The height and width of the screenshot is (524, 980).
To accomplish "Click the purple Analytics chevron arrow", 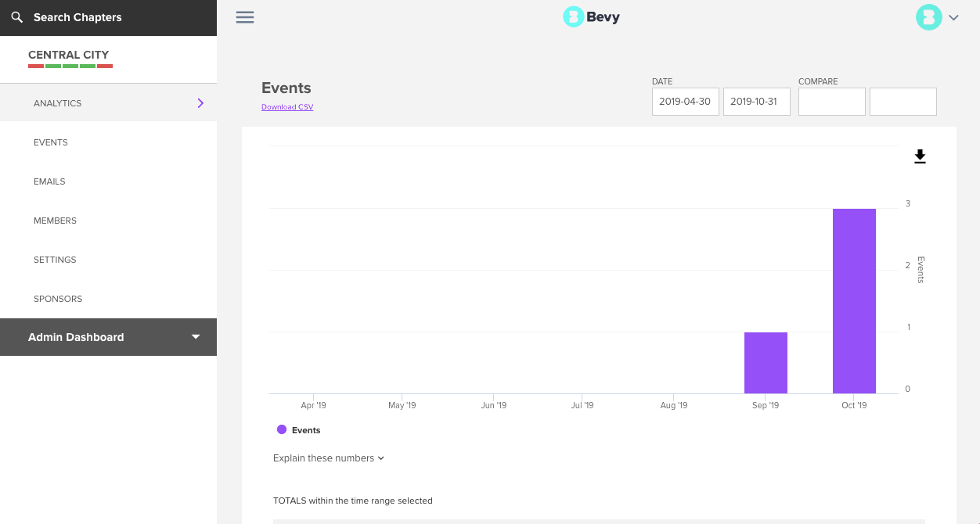I will tap(200, 103).
